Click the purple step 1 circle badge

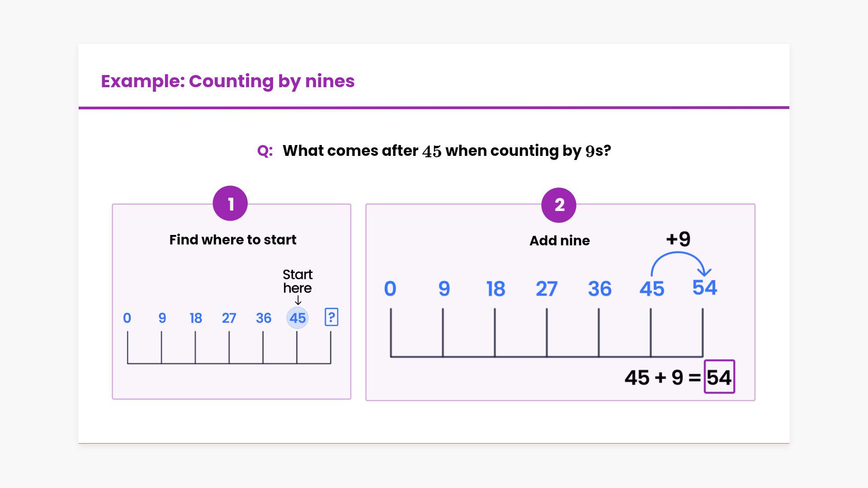tap(230, 204)
